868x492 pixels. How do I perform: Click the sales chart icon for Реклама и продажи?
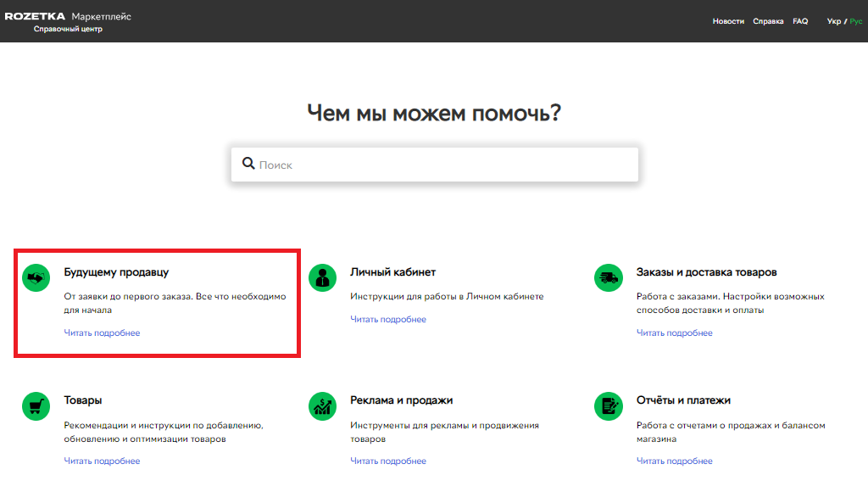322,405
